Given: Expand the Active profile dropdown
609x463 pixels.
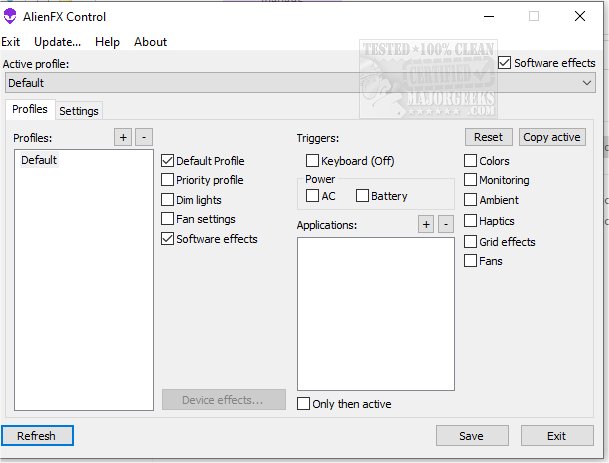Looking at the screenshot, I should 587,83.
